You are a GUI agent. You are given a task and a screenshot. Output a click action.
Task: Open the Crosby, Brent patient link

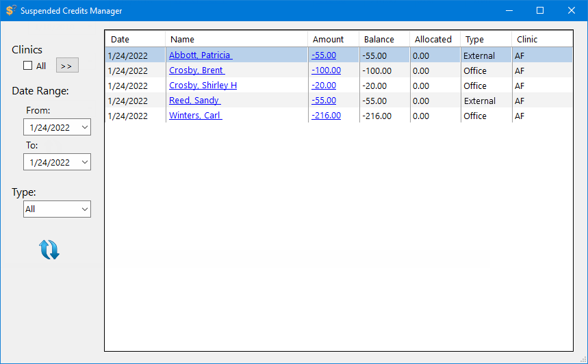coord(196,70)
